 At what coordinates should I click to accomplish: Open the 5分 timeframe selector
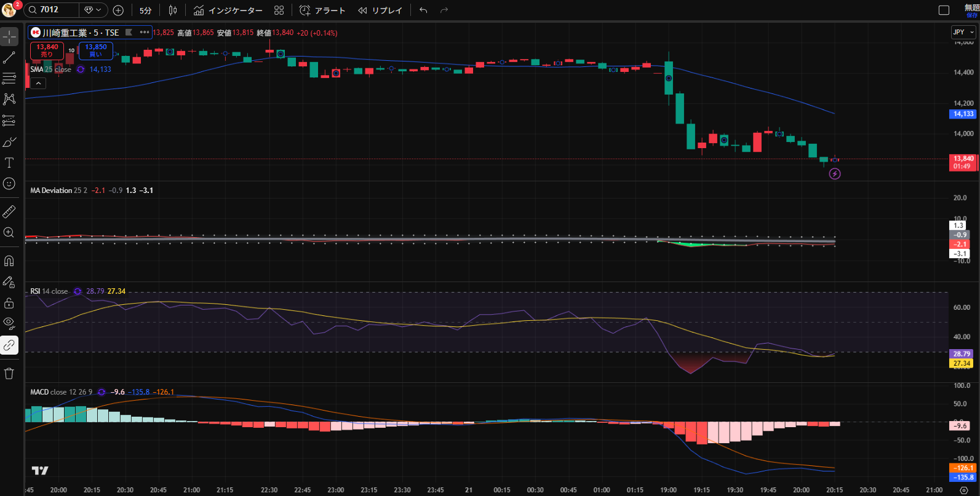pyautogui.click(x=145, y=10)
